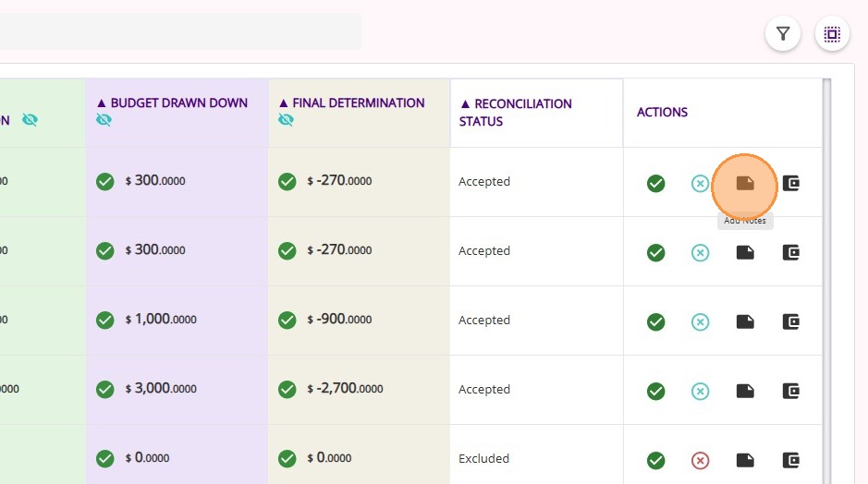Click Accepted status in first row
The width and height of the screenshot is (868, 484).
click(x=484, y=182)
